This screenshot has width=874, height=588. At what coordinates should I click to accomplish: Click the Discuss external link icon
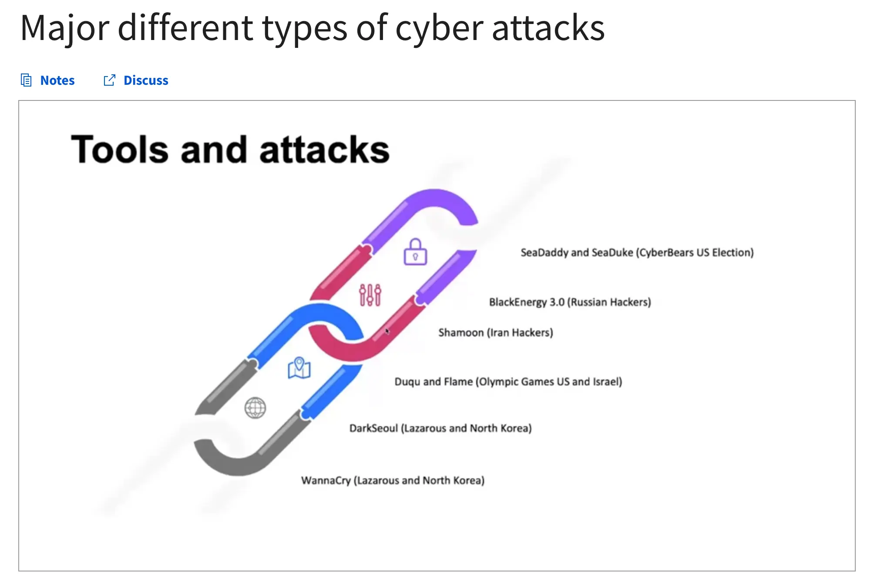[x=106, y=80]
